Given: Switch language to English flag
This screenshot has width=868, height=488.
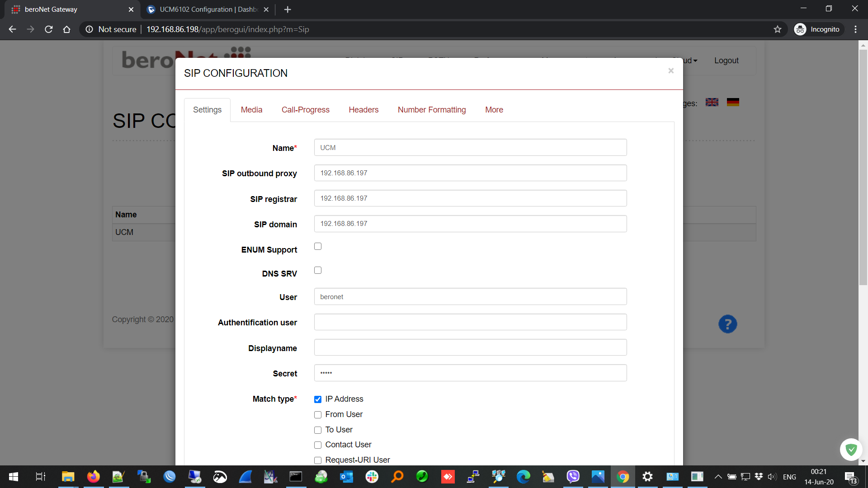Looking at the screenshot, I should [712, 102].
